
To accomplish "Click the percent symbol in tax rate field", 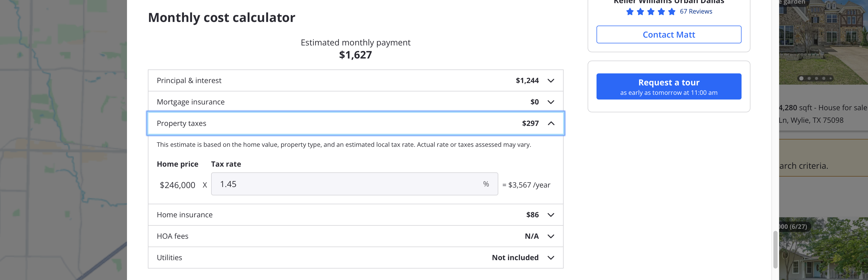I will click(x=486, y=184).
